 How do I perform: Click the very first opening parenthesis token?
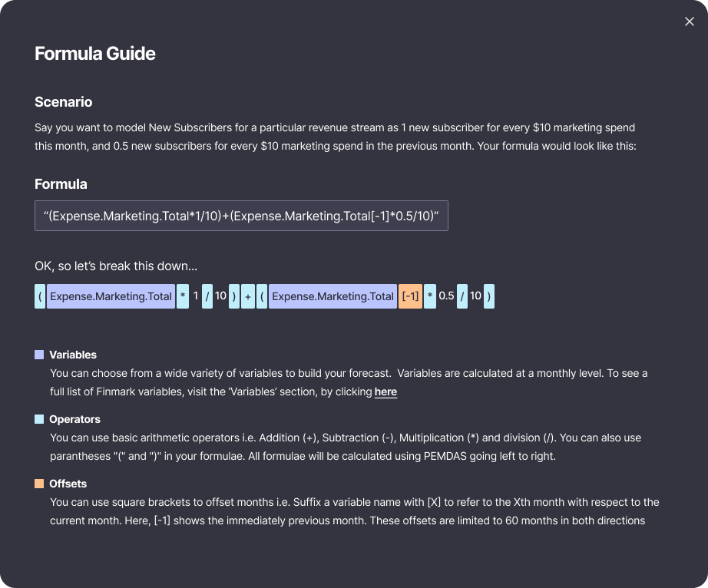(40, 296)
